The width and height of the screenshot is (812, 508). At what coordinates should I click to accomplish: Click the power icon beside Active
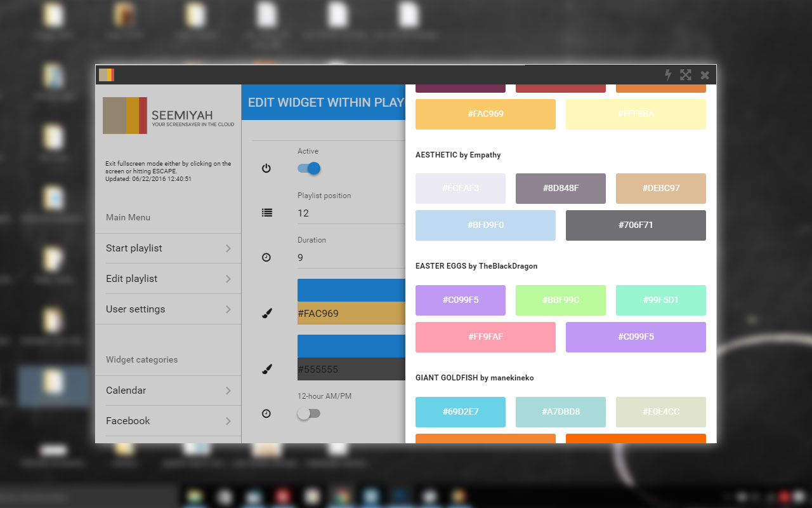pyautogui.click(x=266, y=168)
